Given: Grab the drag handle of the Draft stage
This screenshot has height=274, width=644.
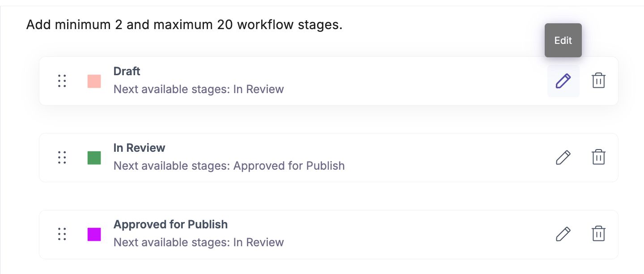Looking at the screenshot, I should click(62, 81).
